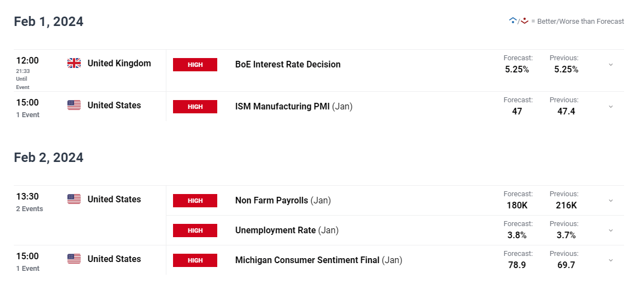This screenshot has height=288, width=644.
Task: Expand the ISM Manufacturing PMI details
Action: coord(611,106)
